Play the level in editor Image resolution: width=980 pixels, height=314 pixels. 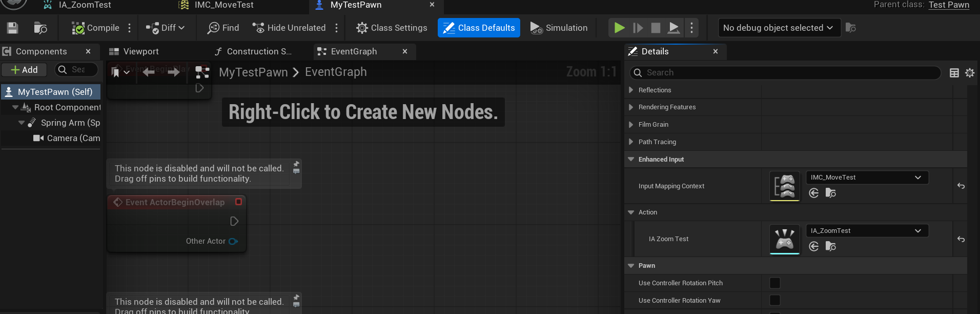[x=620, y=28]
